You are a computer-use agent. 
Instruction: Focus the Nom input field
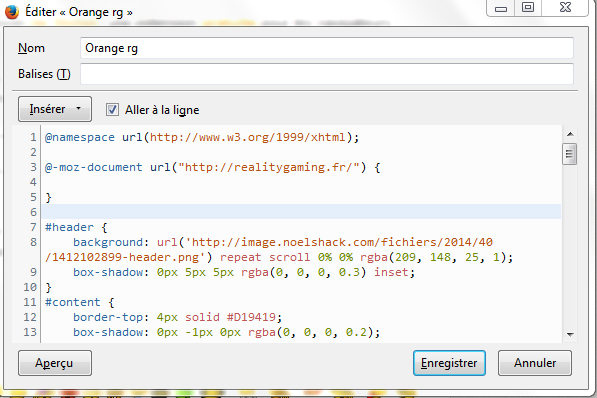[327, 48]
